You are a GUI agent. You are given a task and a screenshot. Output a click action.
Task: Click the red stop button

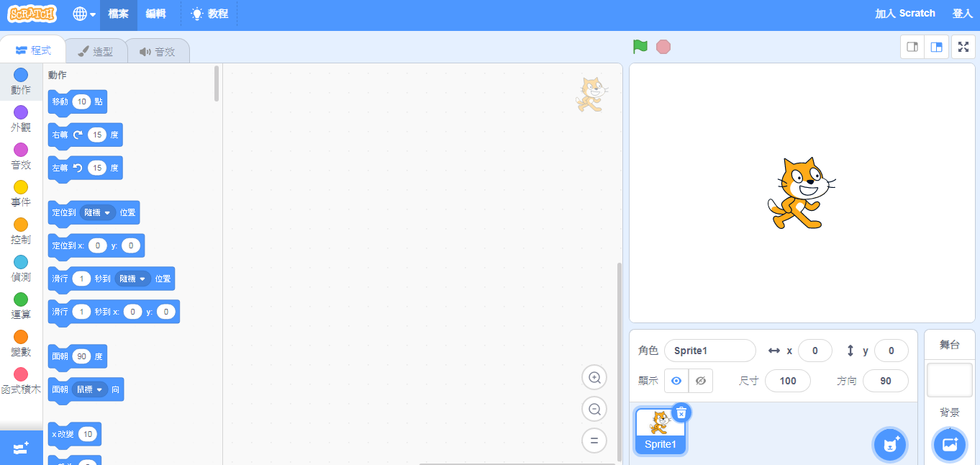coord(663,47)
